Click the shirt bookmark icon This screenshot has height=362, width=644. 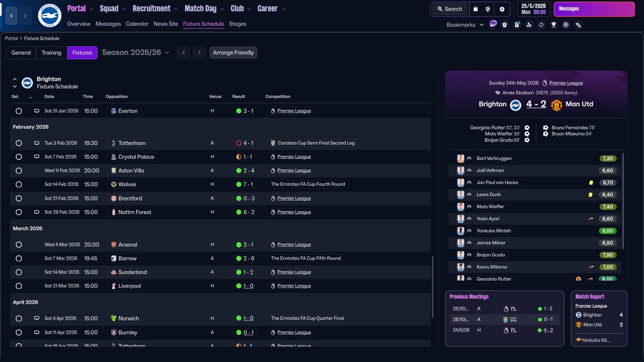(x=505, y=25)
